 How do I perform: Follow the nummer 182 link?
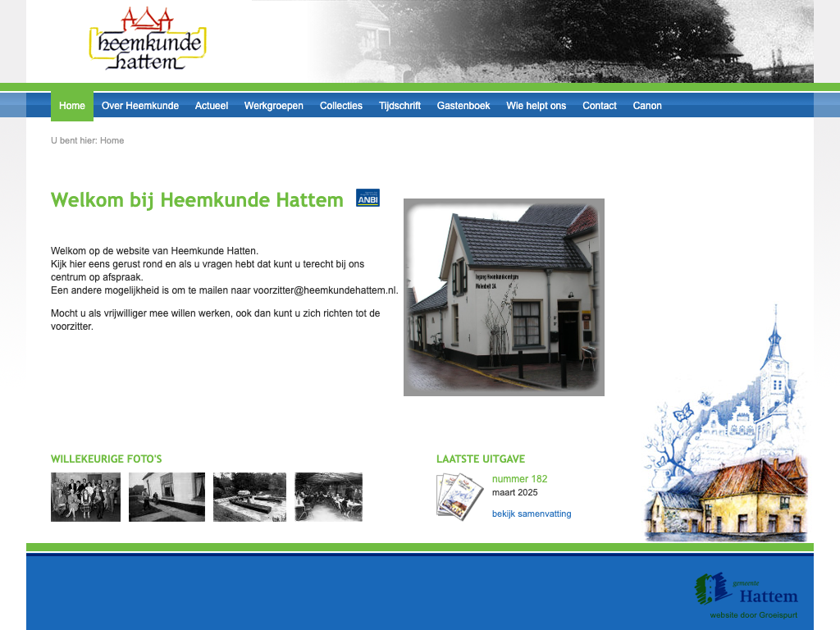tap(519, 479)
